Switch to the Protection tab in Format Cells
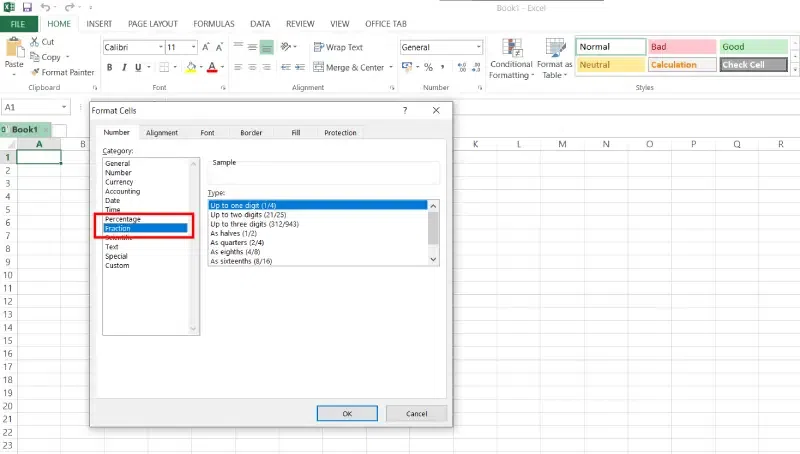The height and width of the screenshot is (454, 800). pyautogui.click(x=340, y=133)
